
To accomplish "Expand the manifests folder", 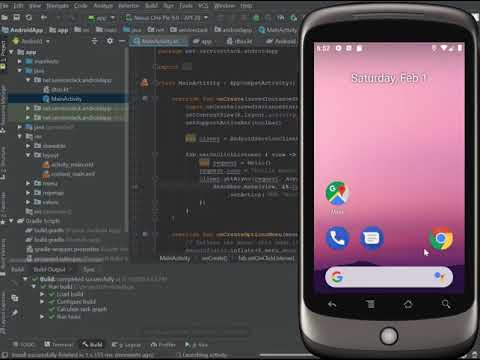I will 20,61.
